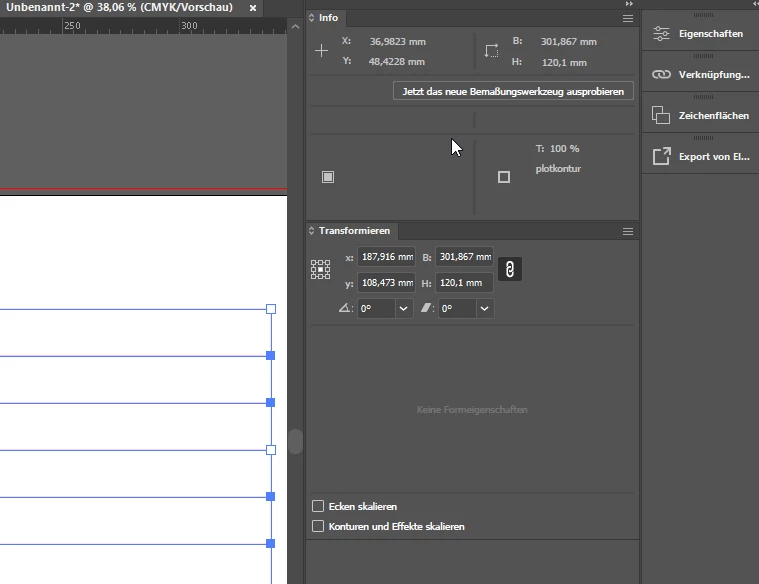Viewport: 759px width, 584px height.
Task: Click the Info Y value 48,4228 mm
Action: click(x=396, y=62)
